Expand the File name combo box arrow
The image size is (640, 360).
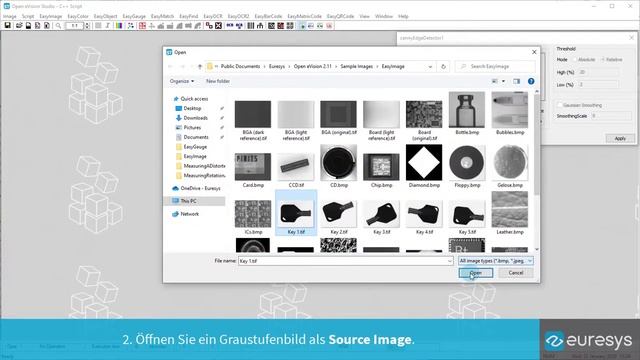[x=449, y=261]
